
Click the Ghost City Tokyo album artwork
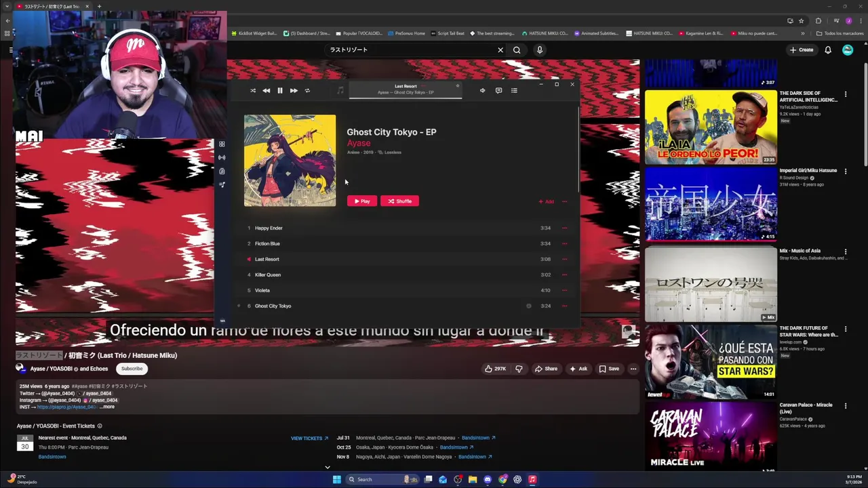(x=290, y=161)
